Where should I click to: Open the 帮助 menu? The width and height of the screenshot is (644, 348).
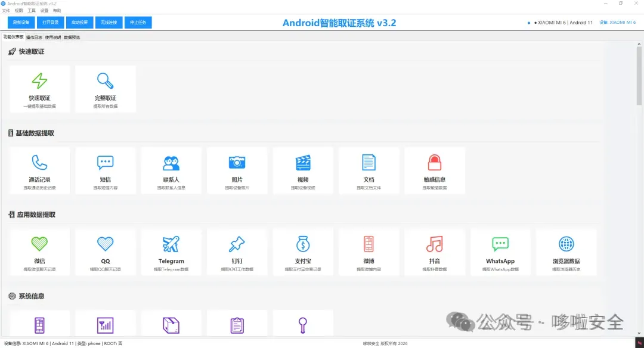[x=57, y=11]
